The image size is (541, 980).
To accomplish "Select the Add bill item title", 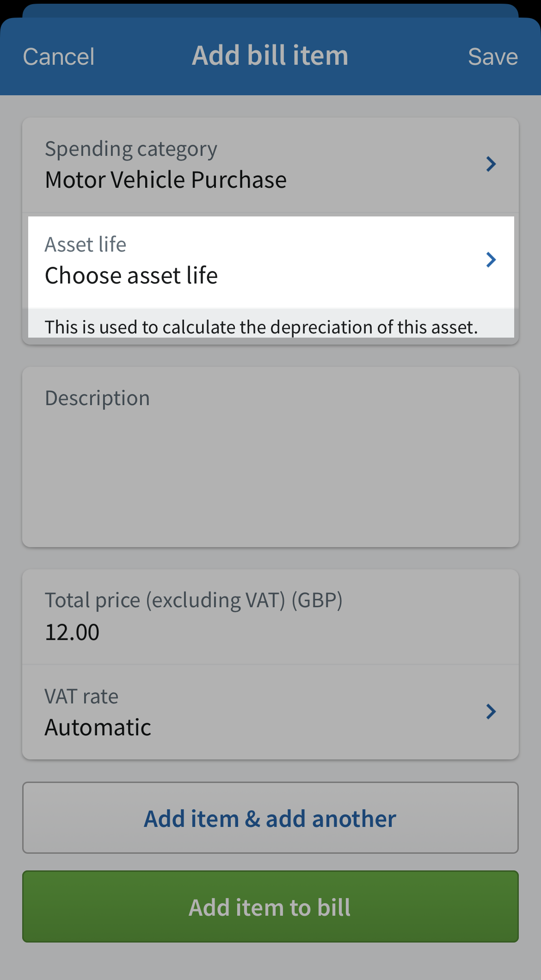I will point(270,55).
